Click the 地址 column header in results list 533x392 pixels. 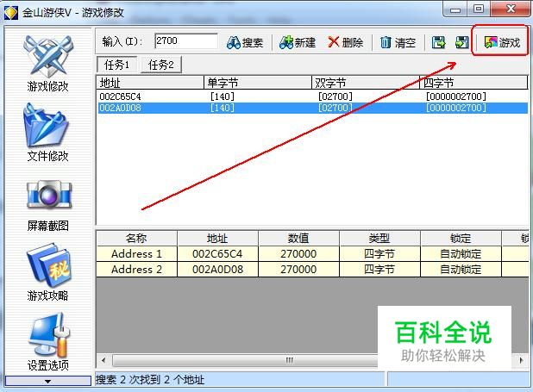150,83
